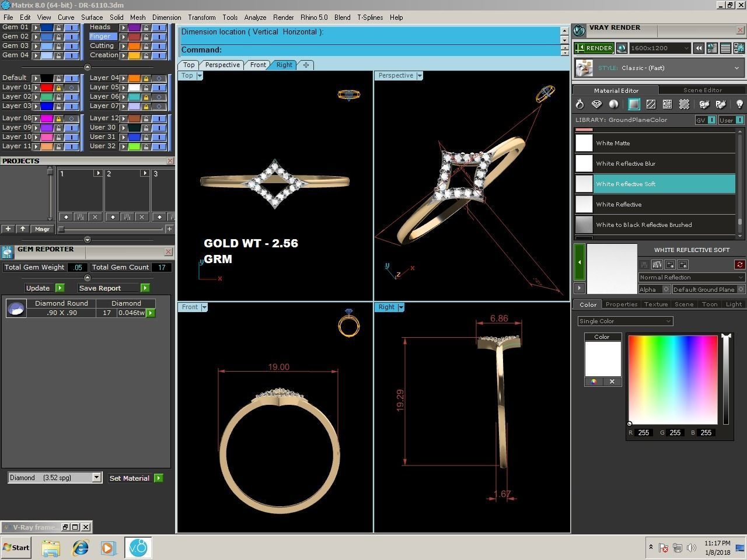Click the Mngr button in Projects
This screenshot has height=560, width=747.
(42, 229)
